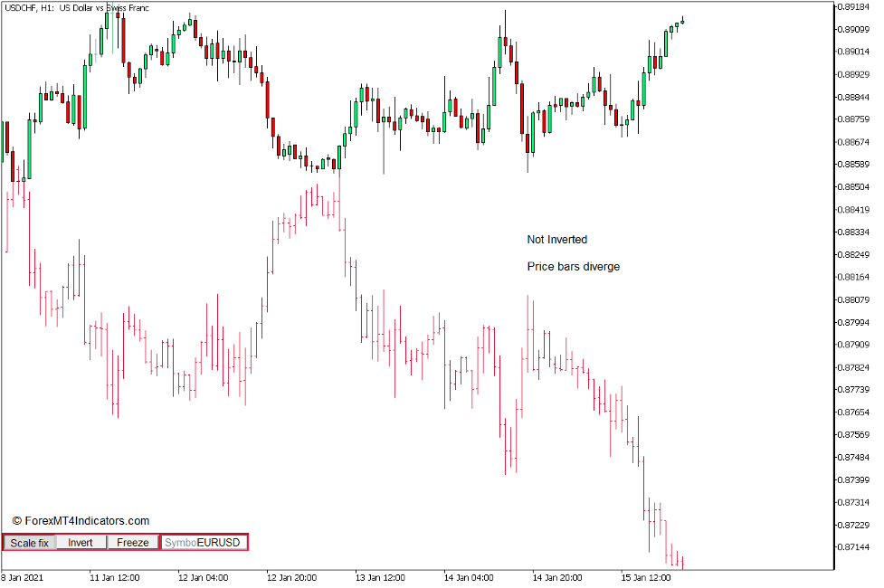
Task: Click the Symbol input showing EURUSD
Action: [x=201, y=542]
